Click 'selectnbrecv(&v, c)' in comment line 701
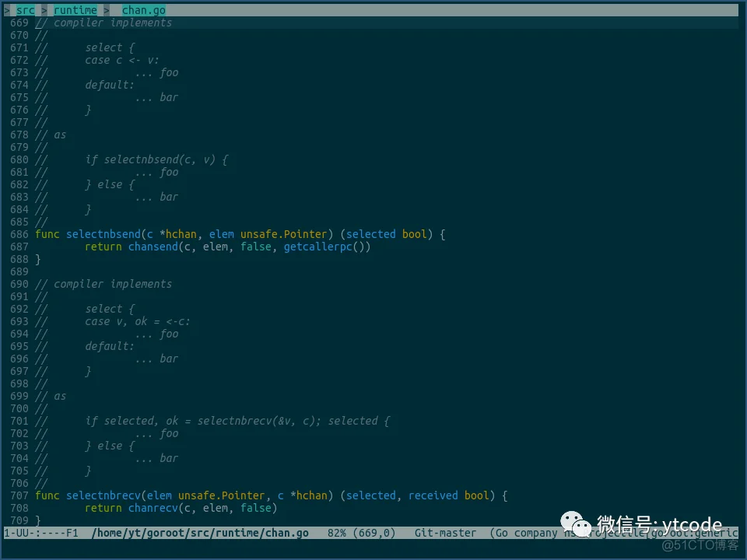 256,421
